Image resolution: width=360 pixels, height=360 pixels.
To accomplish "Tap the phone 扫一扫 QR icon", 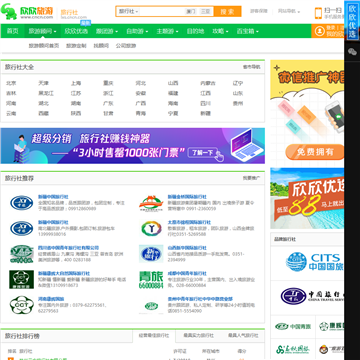I will [x=319, y=13].
